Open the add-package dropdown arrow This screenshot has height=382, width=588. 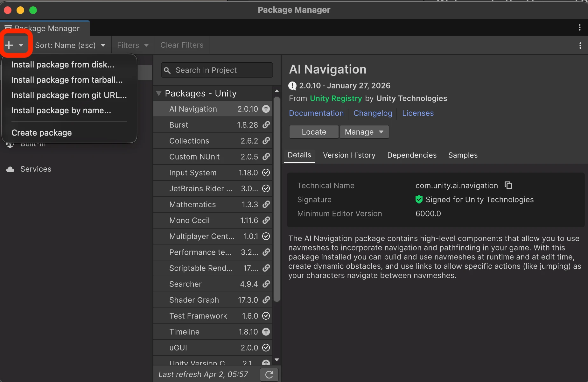[x=21, y=45]
